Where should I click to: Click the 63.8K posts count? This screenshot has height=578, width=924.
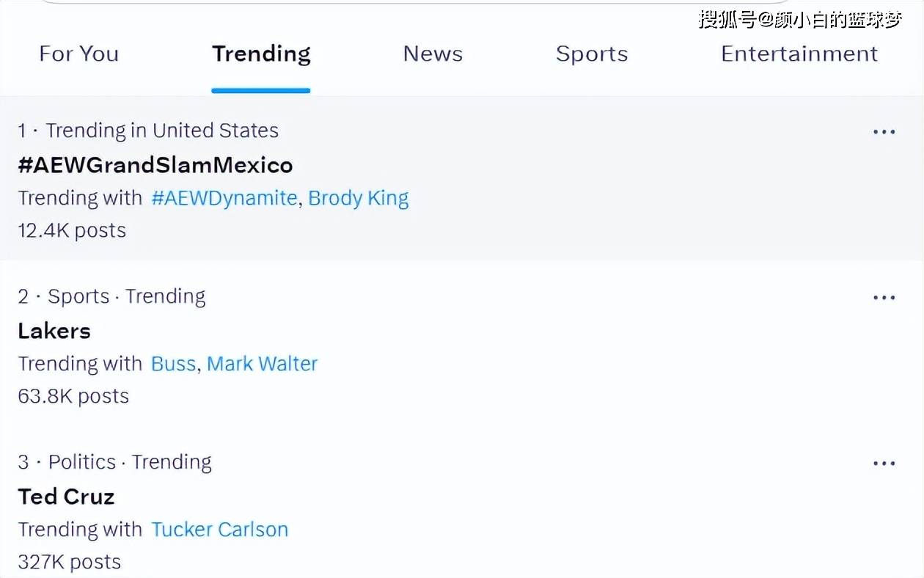click(73, 396)
